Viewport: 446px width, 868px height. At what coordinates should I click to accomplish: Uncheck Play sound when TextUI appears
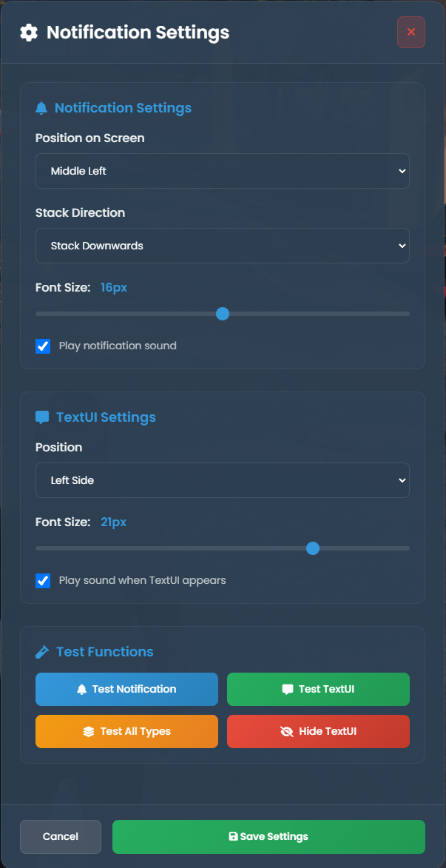coord(43,581)
